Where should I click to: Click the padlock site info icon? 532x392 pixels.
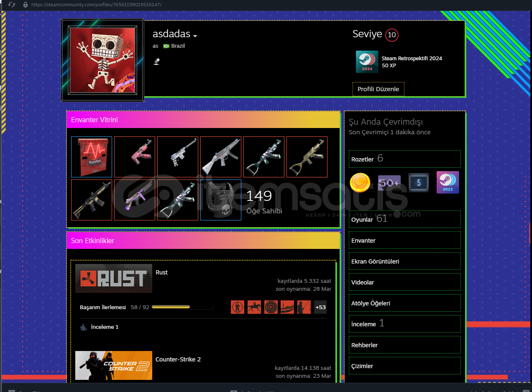[26, 5]
